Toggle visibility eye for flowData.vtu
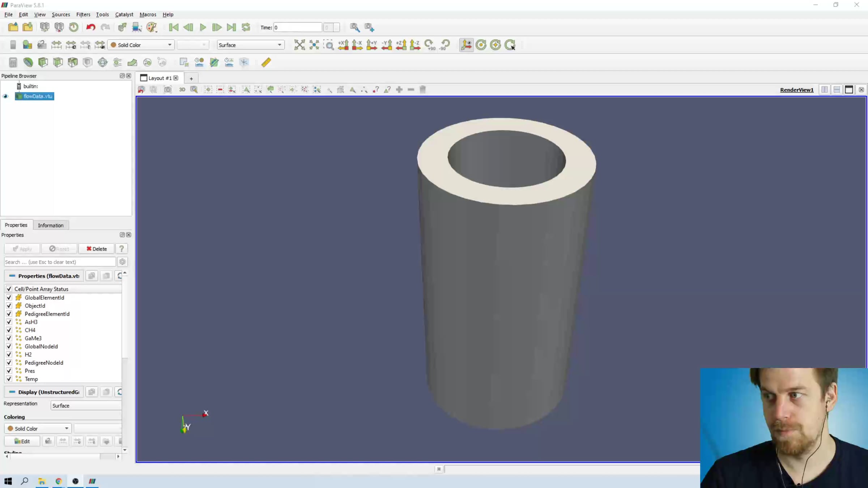 [5, 96]
